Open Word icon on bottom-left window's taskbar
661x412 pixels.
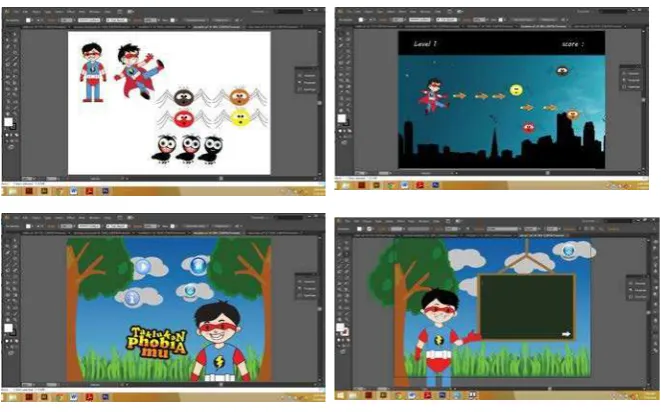[74, 397]
